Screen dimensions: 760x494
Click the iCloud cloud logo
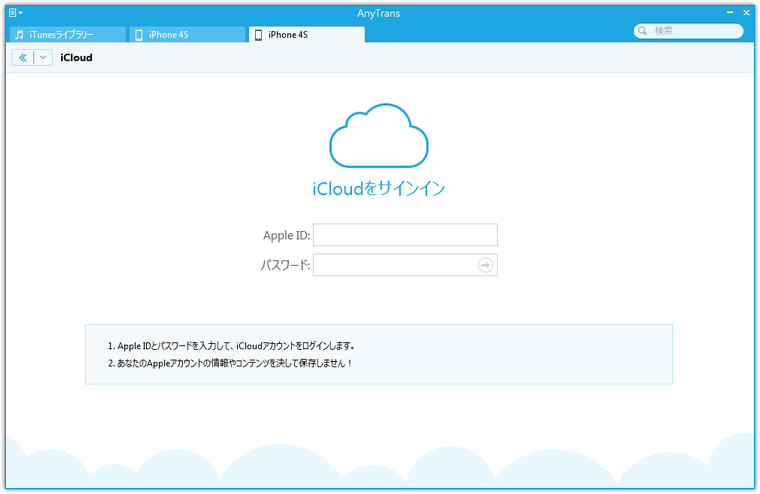coord(379,136)
